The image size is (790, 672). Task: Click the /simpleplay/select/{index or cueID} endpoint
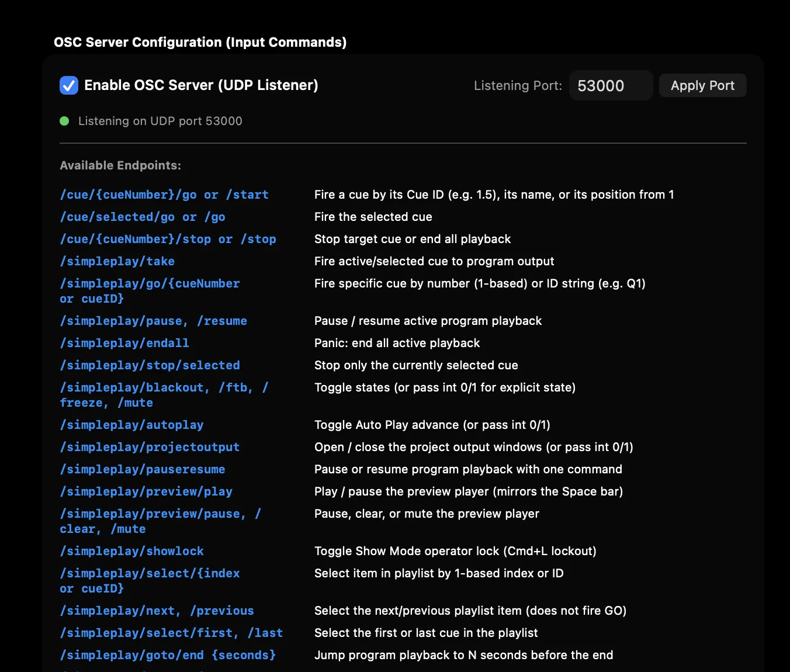(150, 581)
